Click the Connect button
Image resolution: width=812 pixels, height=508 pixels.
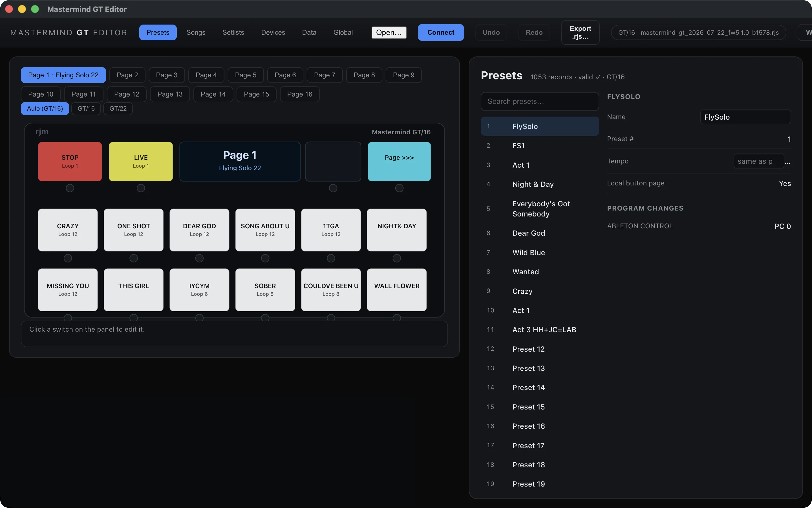coord(441,32)
